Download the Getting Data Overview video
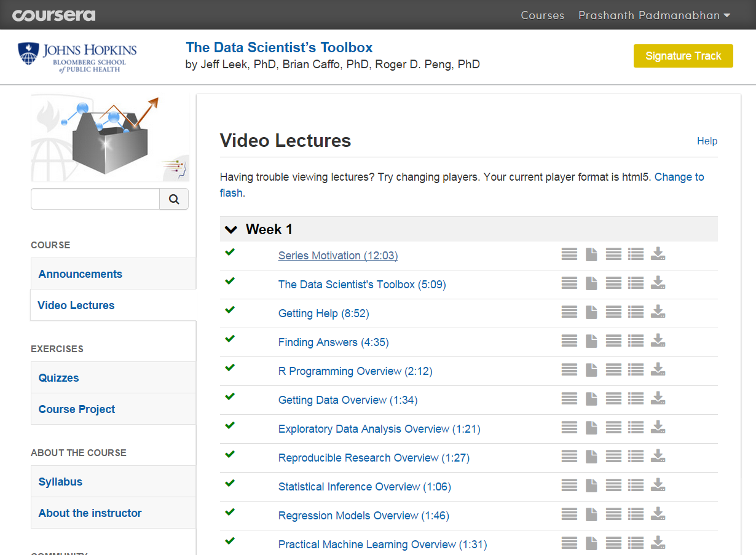This screenshot has height=555, width=756. click(658, 398)
